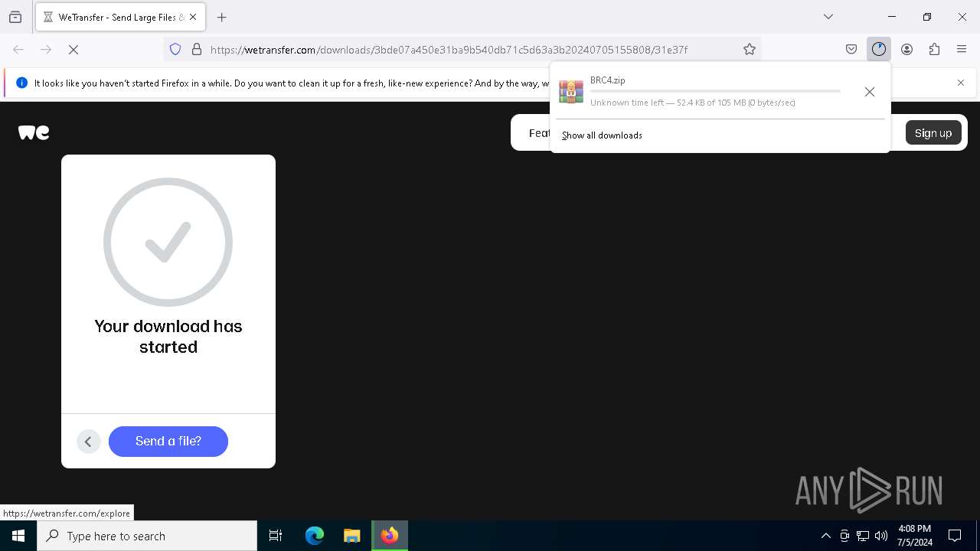Click the notification bar info icon
This screenshot has width=980, height=551.
[21, 83]
